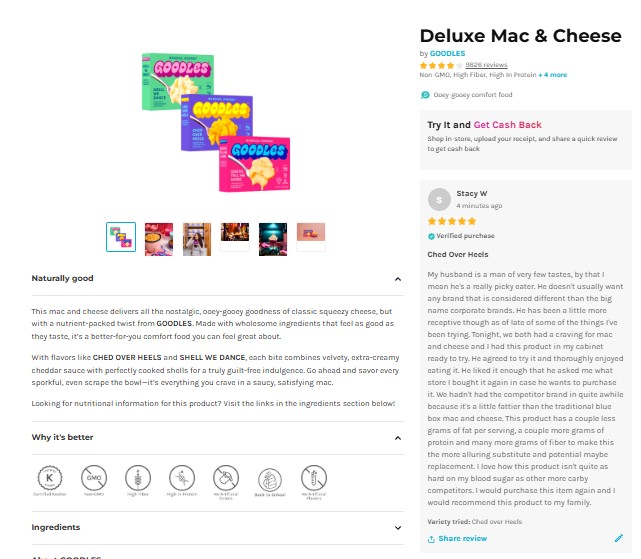
Task: Select the last product image thumbnail
Action: tap(311, 236)
